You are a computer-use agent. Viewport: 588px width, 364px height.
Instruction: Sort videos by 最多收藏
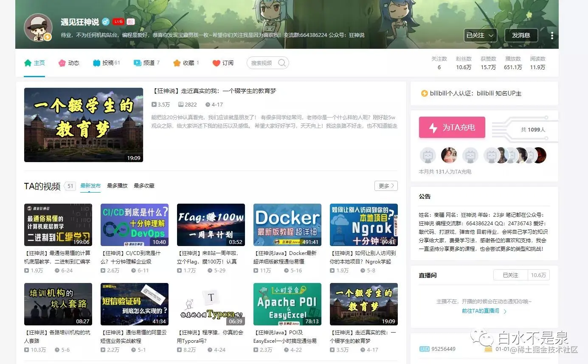pyautogui.click(x=144, y=186)
